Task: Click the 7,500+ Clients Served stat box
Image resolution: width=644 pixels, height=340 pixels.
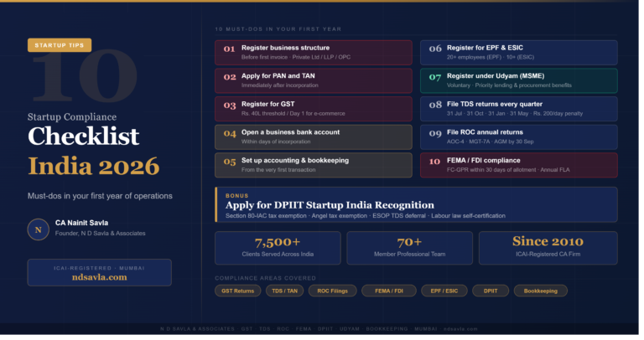Action: tap(278, 248)
